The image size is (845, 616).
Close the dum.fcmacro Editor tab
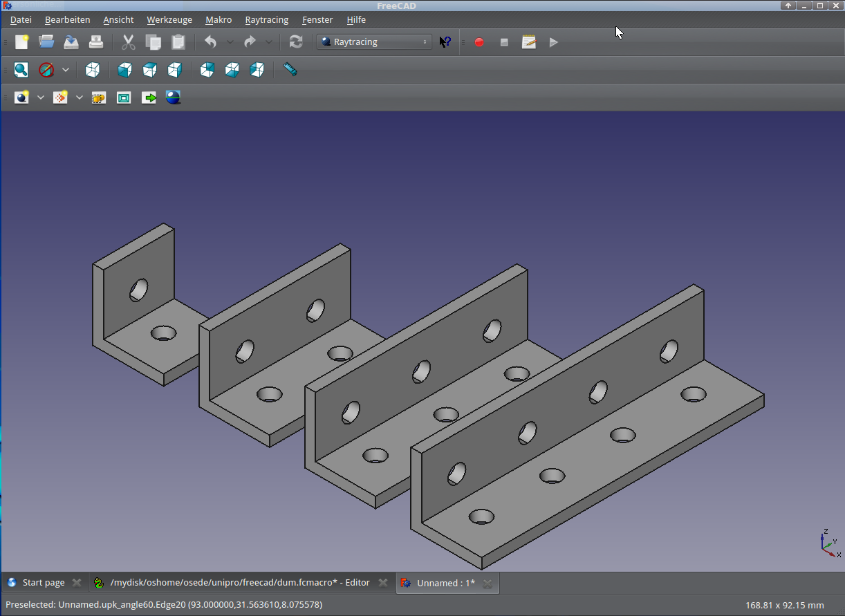click(x=383, y=583)
